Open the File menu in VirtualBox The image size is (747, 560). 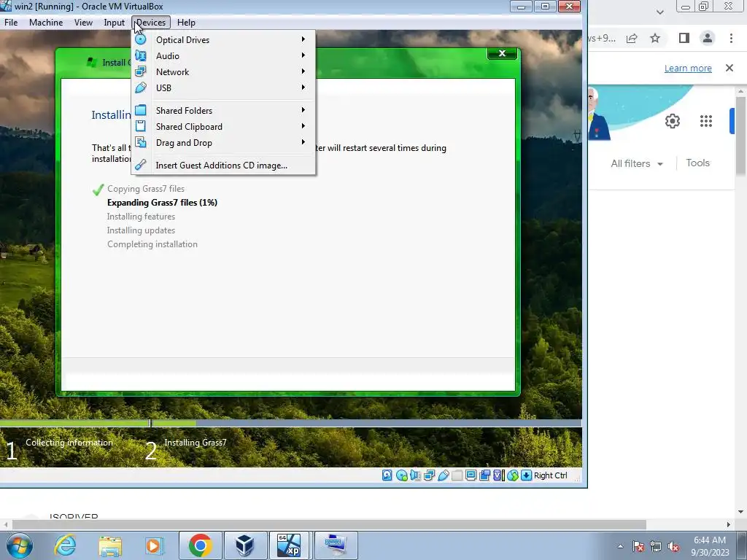11,23
